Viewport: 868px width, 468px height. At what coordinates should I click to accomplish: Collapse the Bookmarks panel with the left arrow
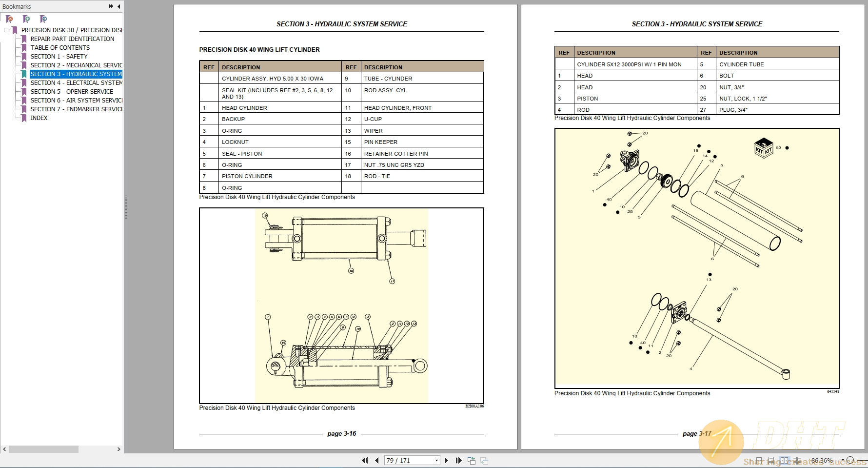coord(119,6)
